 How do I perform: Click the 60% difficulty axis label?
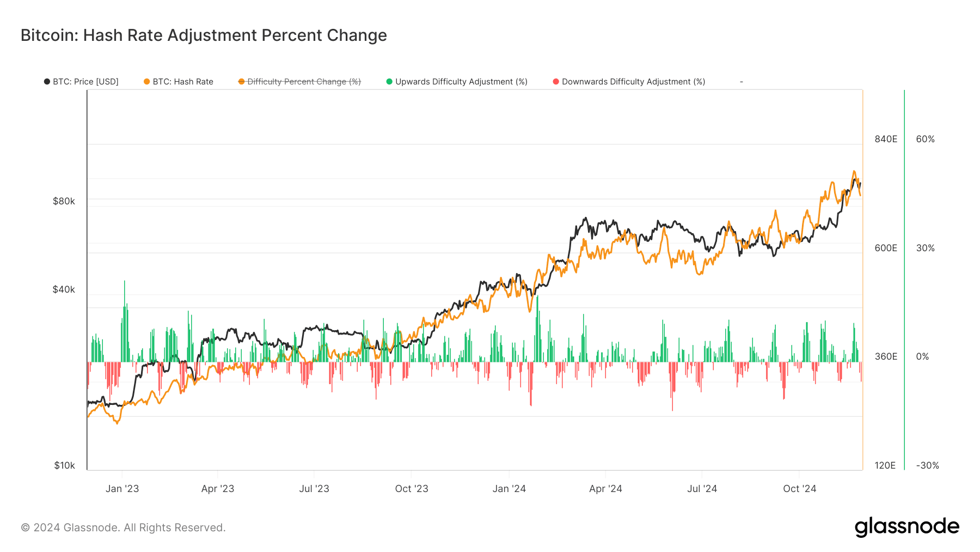[x=925, y=139]
